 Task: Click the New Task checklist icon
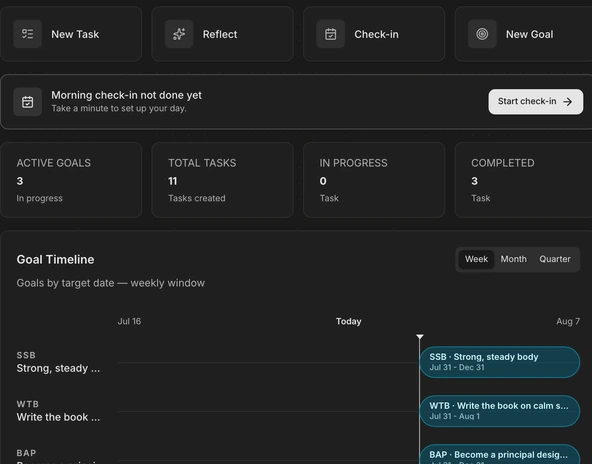pyautogui.click(x=27, y=34)
